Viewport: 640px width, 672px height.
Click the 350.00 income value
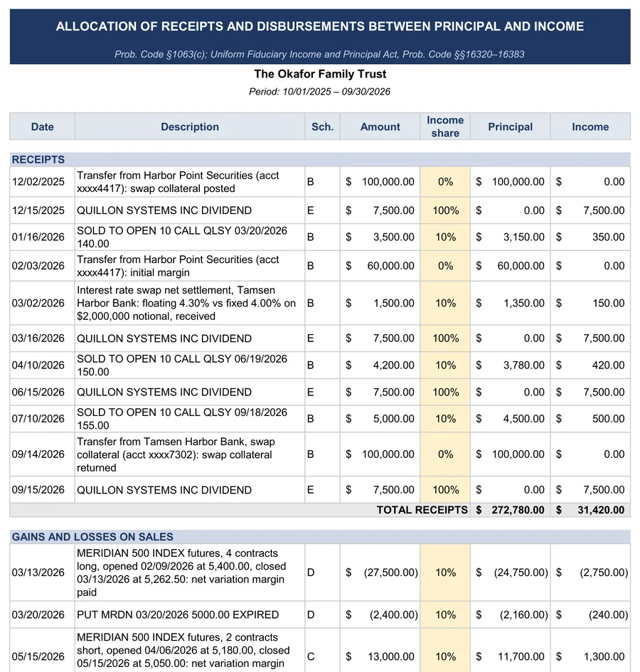tap(608, 237)
